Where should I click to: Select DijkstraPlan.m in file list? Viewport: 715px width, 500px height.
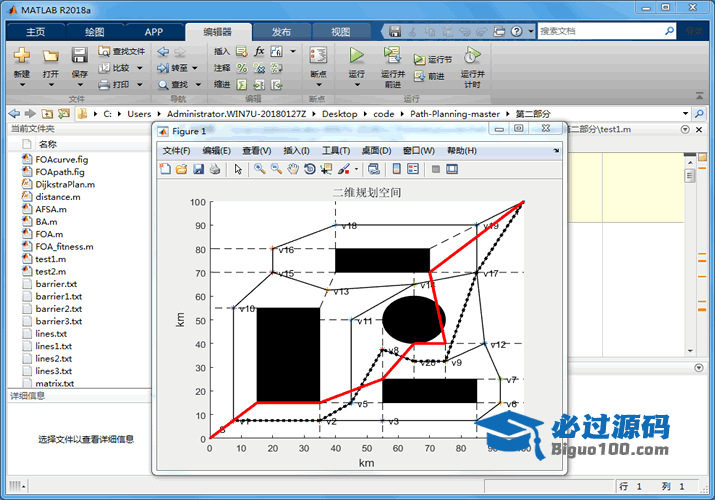[x=65, y=185]
